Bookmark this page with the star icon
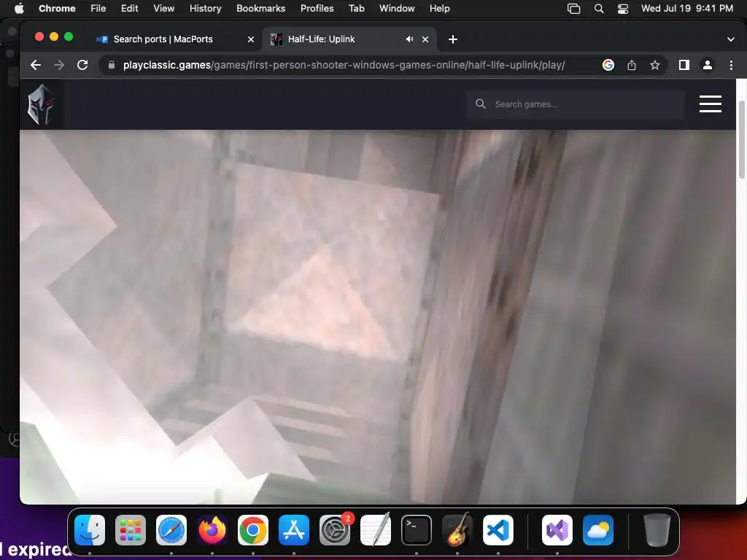 (655, 65)
